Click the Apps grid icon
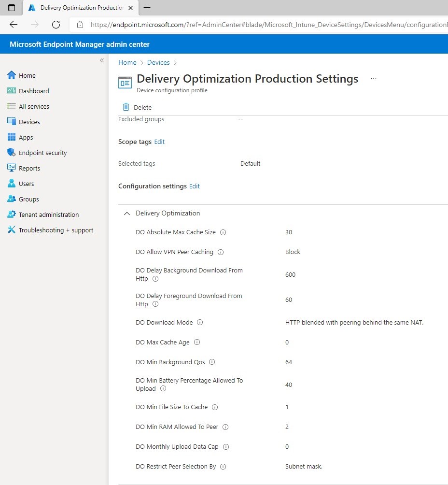Viewport: 448px width, 485px height. coord(12,137)
